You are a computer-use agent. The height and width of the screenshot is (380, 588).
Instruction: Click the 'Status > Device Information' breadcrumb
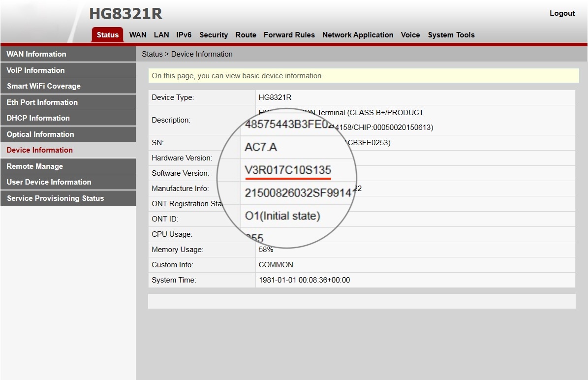[x=187, y=54]
